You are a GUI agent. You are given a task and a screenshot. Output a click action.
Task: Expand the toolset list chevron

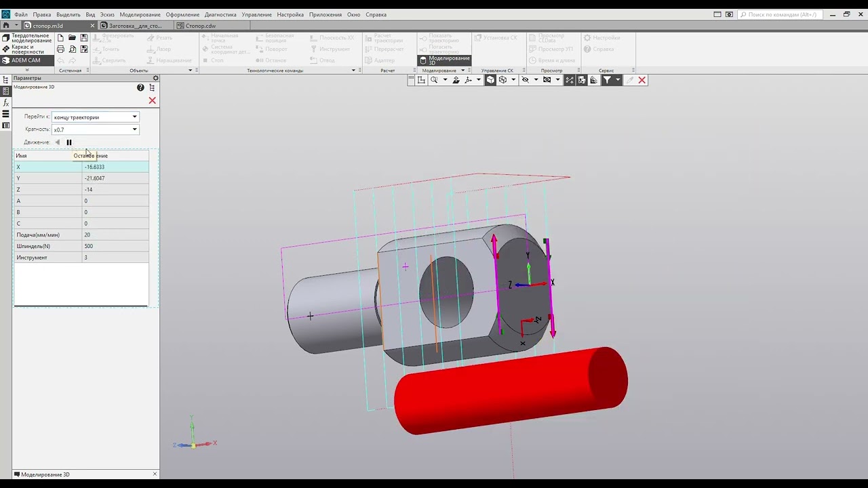27,70
